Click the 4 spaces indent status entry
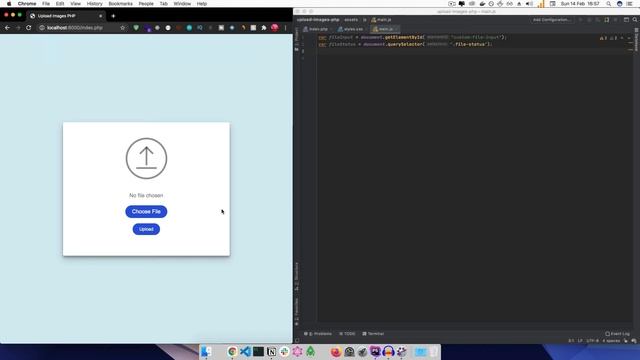 click(611, 341)
